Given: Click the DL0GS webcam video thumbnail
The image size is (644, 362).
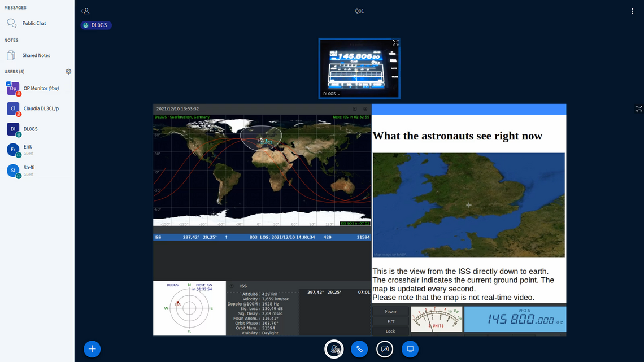Looking at the screenshot, I should coord(359,68).
